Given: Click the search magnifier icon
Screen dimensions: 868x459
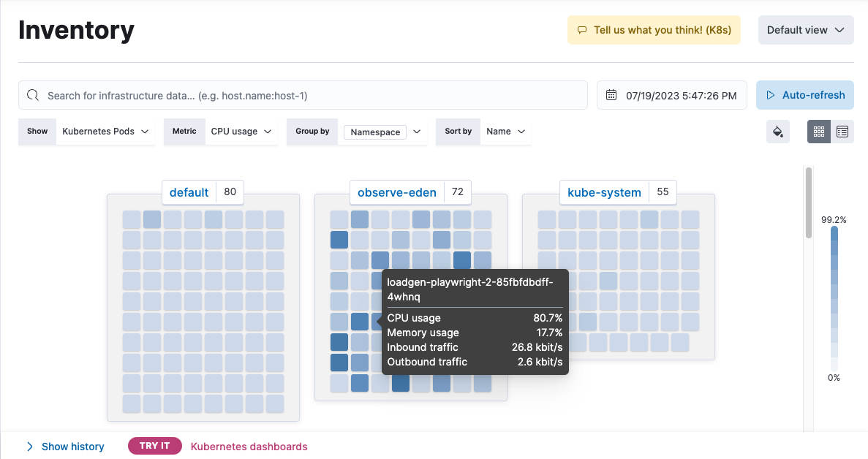Looking at the screenshot, I should coord(32,95).
